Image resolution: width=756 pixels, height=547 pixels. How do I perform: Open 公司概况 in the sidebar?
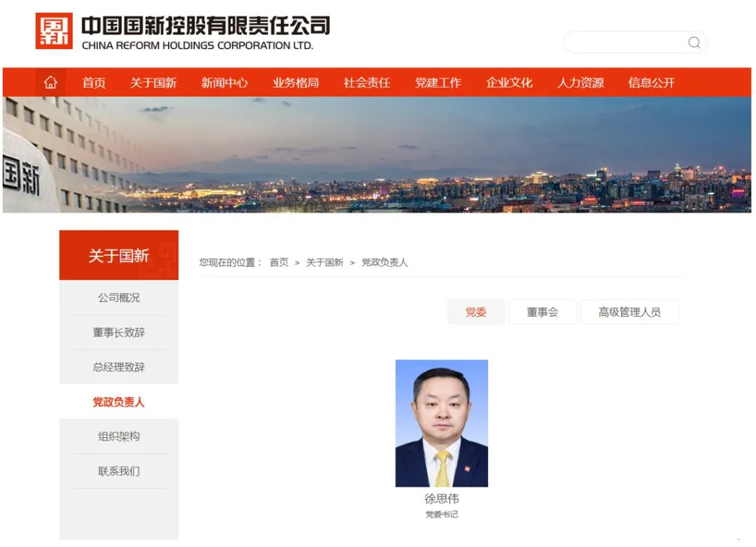(x=119, y=298)
